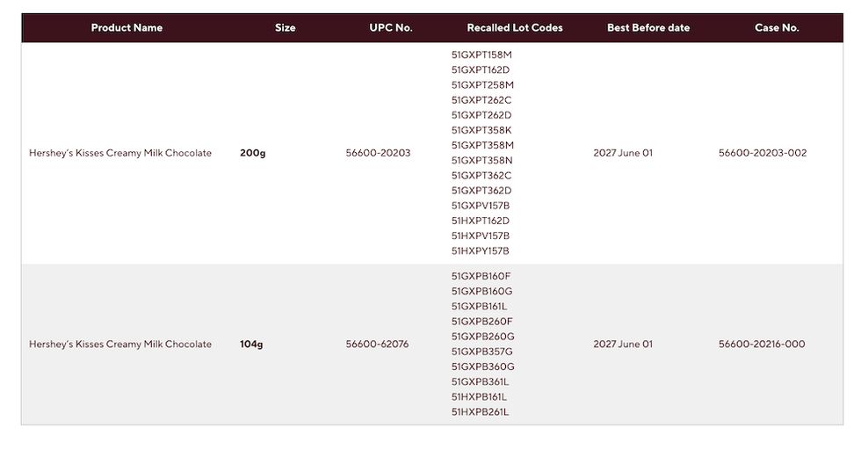Click case number 56600-20203-002
The height and width of the screenshot is (450, 868).
(763, 153)
